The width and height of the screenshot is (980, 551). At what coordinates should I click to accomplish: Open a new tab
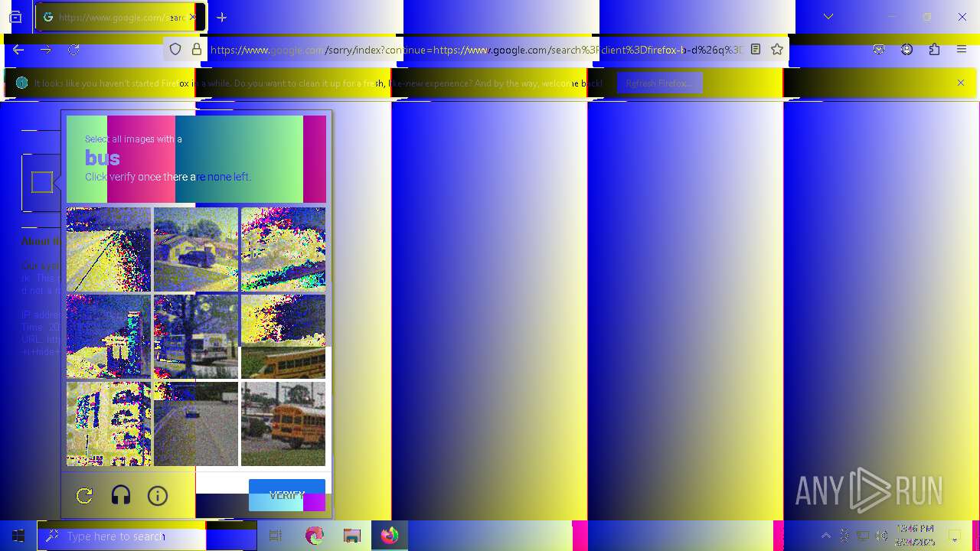[221, 17]
